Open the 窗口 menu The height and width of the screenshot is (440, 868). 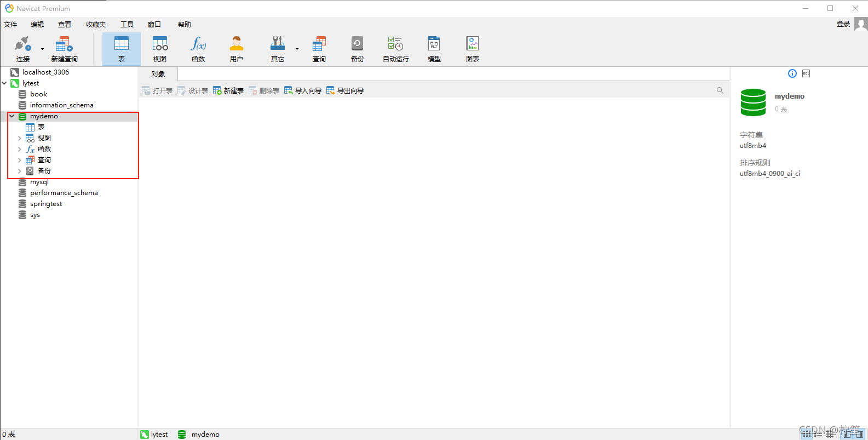coord(154,24)
